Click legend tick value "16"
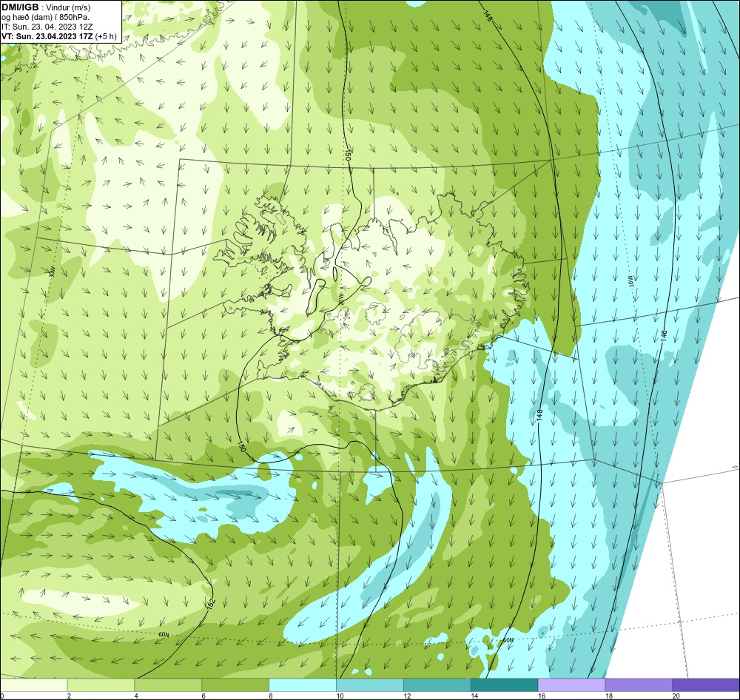 (x=542, y=696)
